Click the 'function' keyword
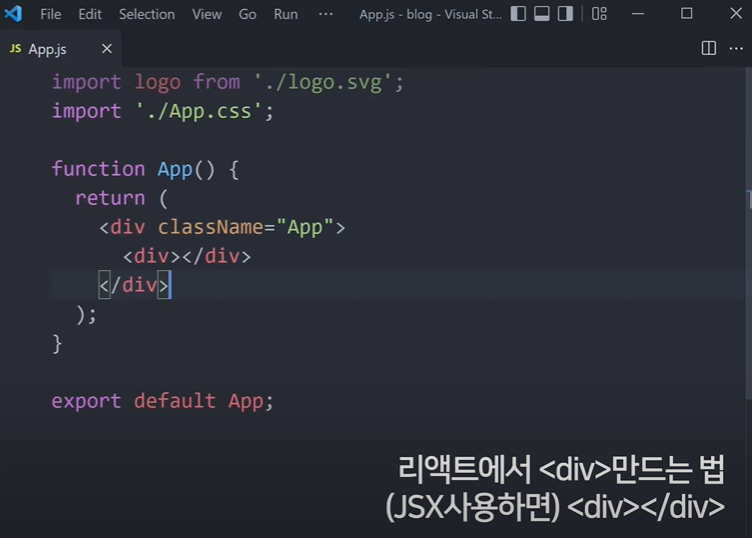 [x=98, y=169]
